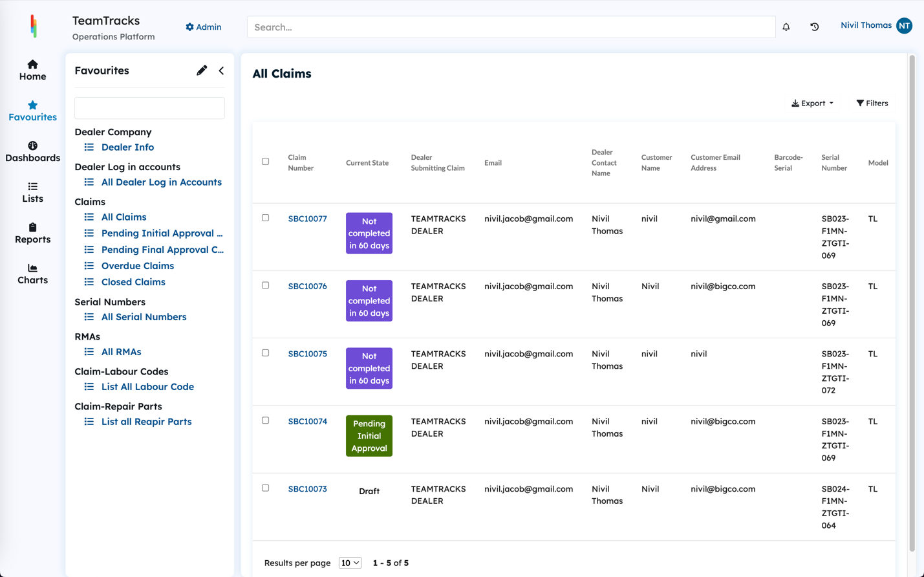Open All RMAs list
This screenshot has height=577, width=924.
121,352
